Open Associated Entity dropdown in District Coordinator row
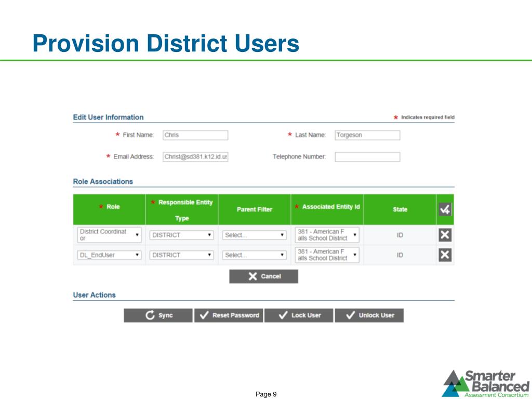 (x=327, y=235)
